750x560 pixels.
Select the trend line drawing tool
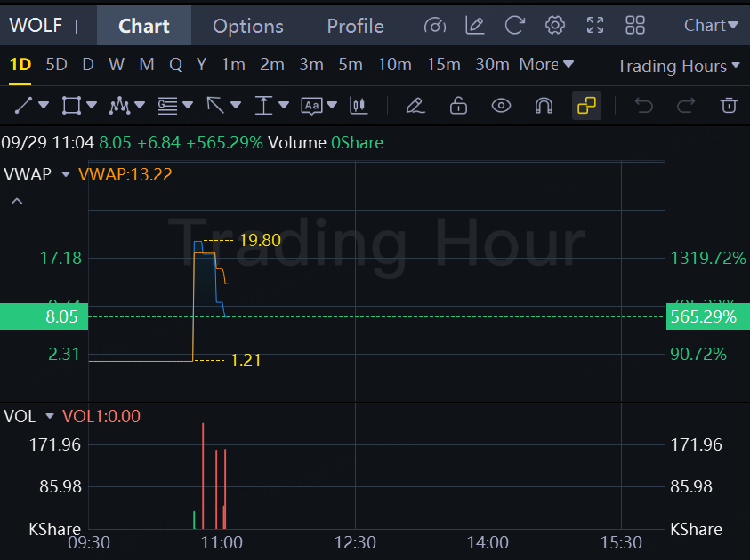tap(23, 105)
